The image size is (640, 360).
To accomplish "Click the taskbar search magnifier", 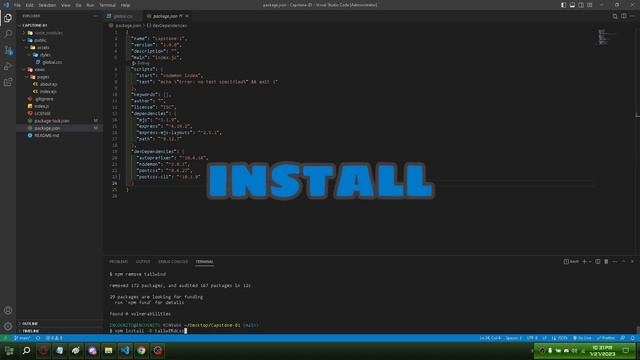I will pyautogui.click(x=26, y=351).
